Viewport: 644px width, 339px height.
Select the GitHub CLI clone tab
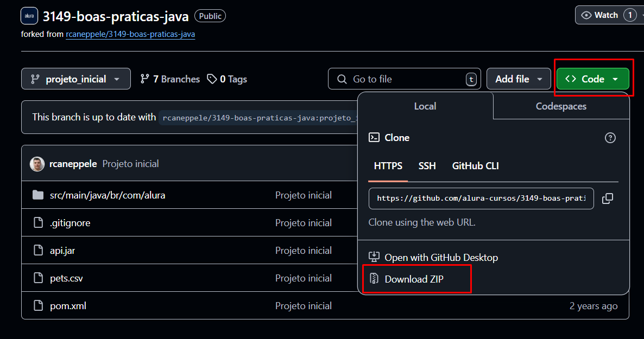click(475, 166)
